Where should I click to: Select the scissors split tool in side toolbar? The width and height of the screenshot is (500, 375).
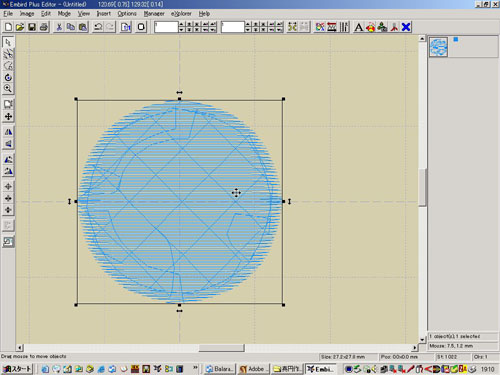click(8, 54)
